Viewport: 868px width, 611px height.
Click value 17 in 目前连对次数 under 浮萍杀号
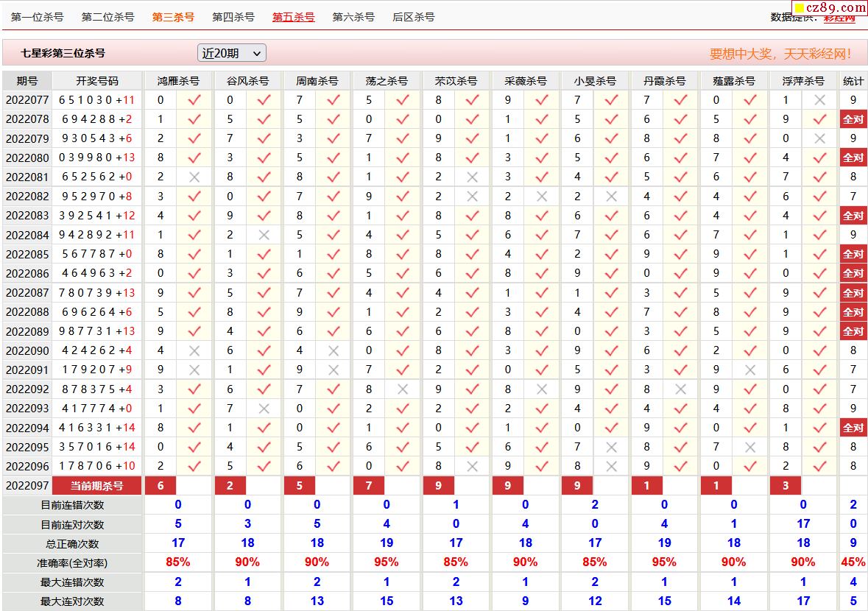pyautogui.click(x=803, y=523)
